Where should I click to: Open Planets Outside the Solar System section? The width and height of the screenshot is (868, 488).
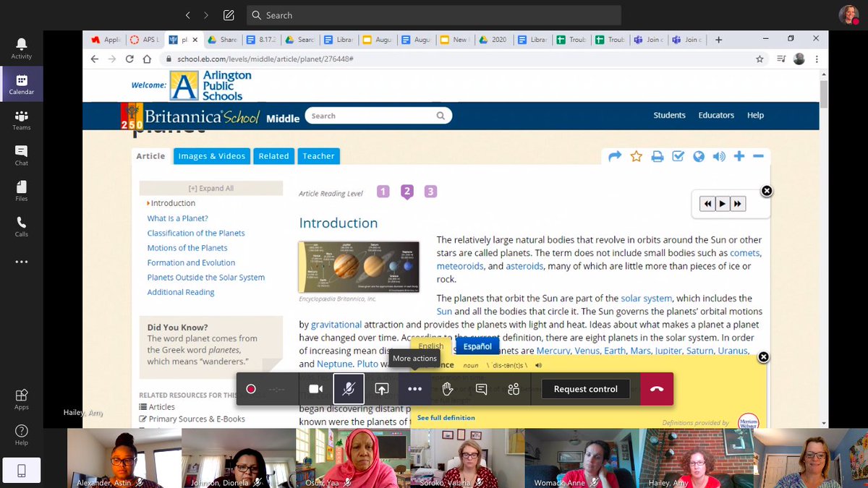pos(206,278)
